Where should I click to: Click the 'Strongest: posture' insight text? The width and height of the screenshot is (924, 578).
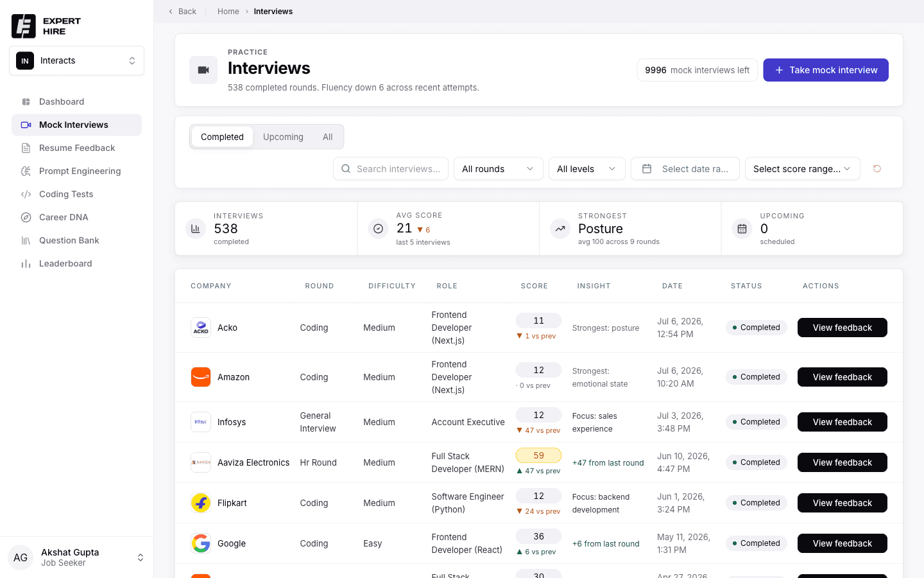point(606,328)
